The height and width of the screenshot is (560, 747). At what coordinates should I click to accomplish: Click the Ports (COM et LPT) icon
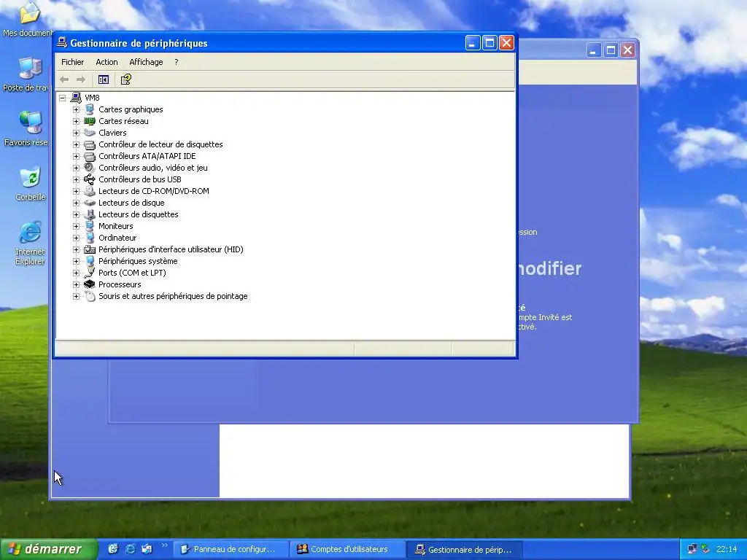click(x=90, y=273)
